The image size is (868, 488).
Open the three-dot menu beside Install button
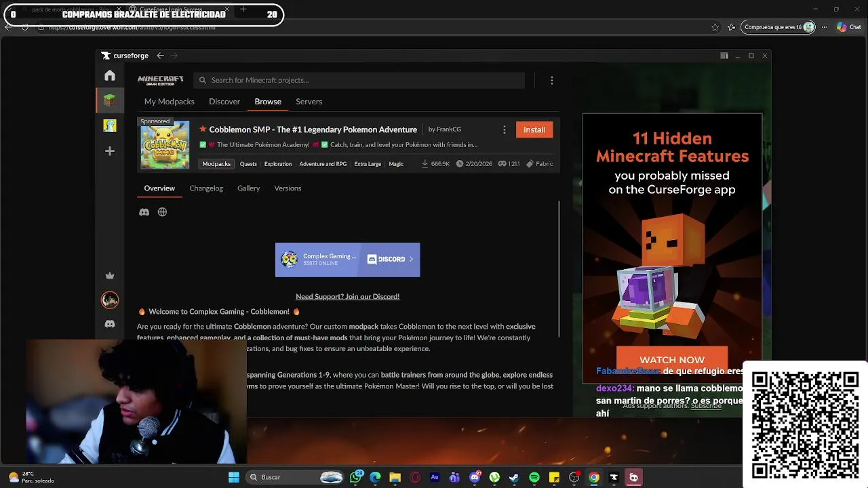point(504,129)
